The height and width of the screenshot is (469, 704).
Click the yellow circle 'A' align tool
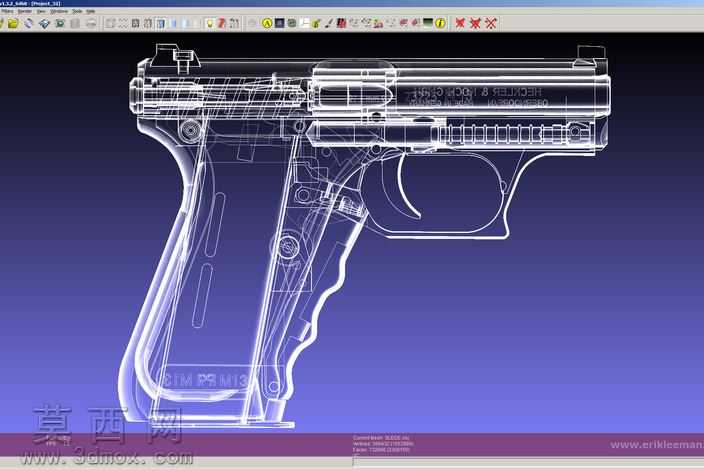[267, 23]
